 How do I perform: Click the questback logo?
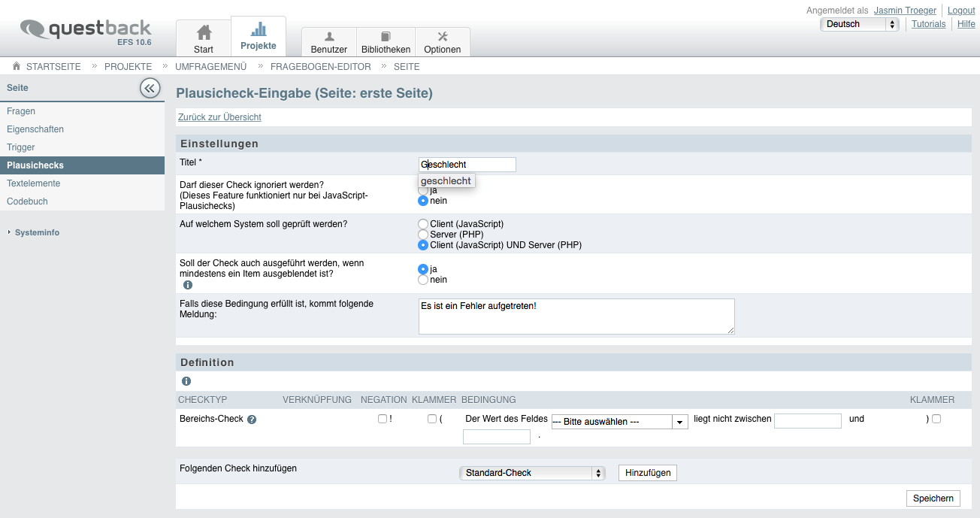point(86,32)
